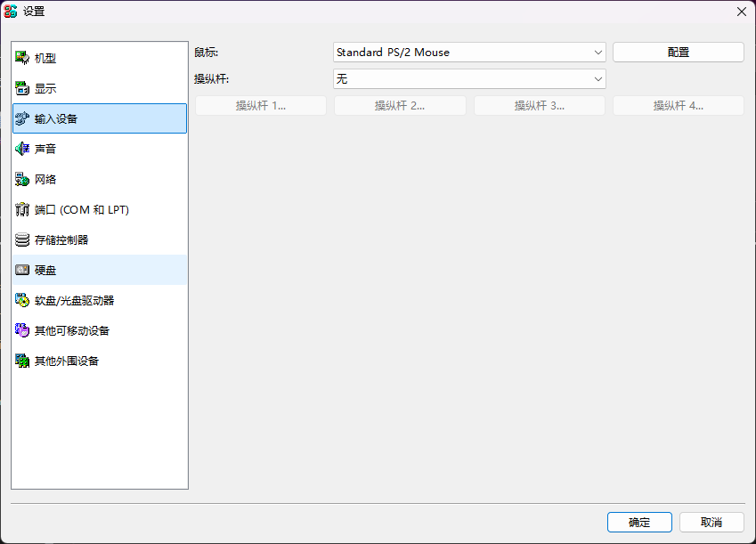
Task: Select 输入设备 category label in list
Action: [x=56, y=118]
